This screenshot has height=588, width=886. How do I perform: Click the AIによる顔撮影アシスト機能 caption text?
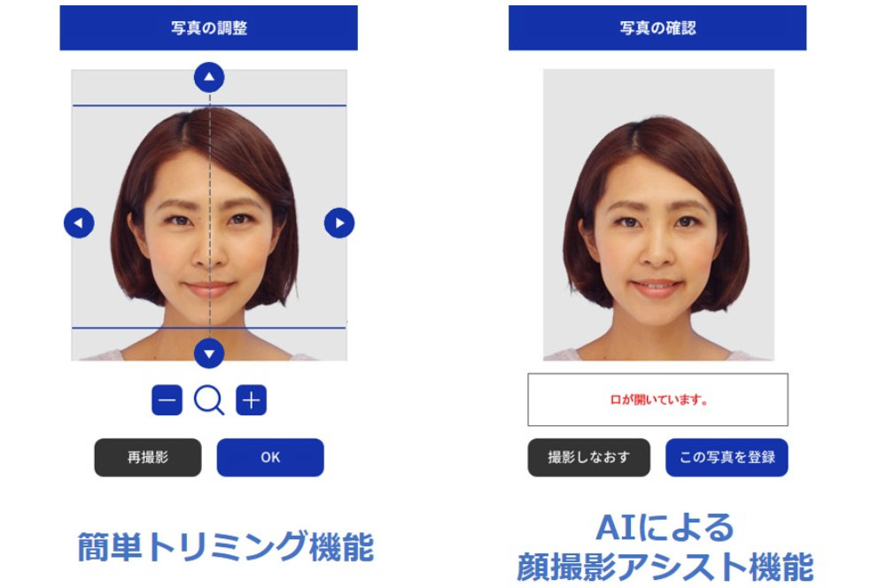pyautogui.click(x=665, y=546)
